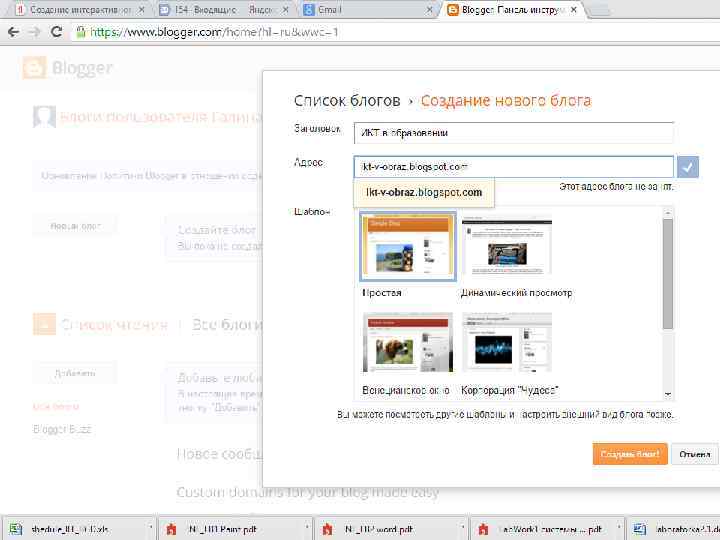Open dropdown arrow for Paint.pdf download
Screen dimensions: 720x540
point(306,529)
